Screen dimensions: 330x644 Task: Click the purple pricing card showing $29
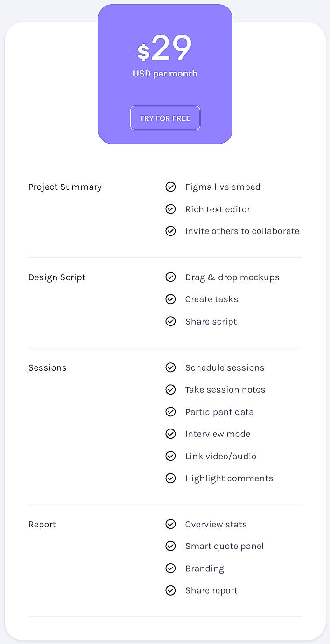(165, 74)
